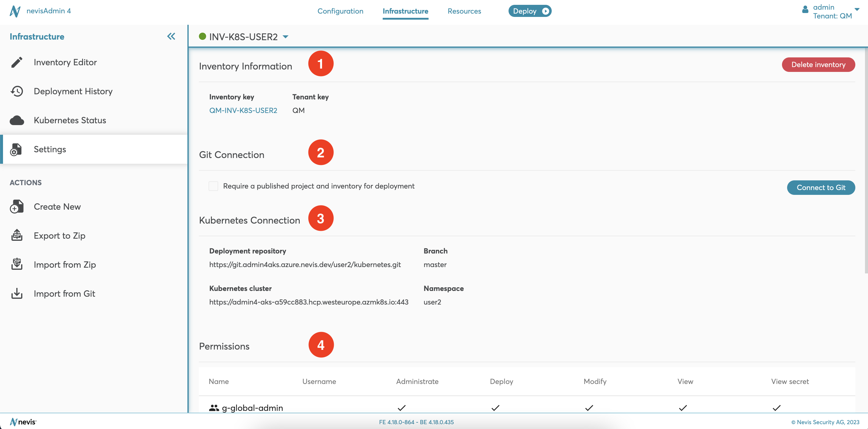This screenshot has height=429, width=868.
Task: Click the green inventory status dot
Action: coord(203,37)
